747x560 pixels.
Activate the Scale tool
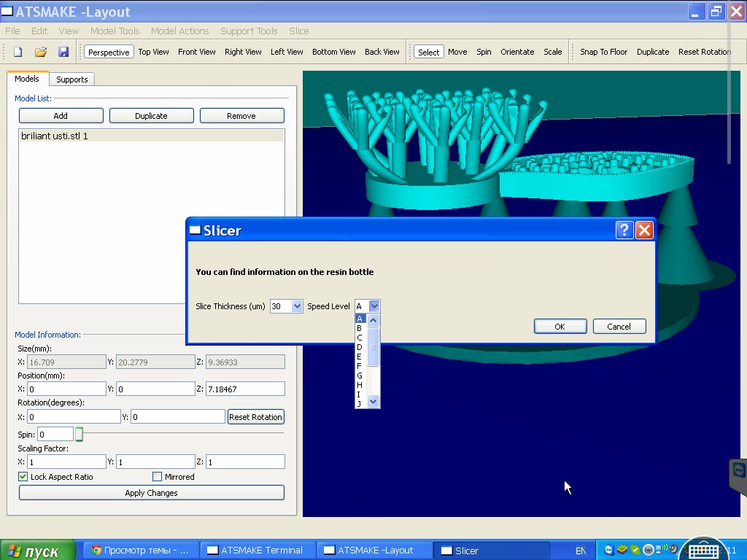(553, 52)
